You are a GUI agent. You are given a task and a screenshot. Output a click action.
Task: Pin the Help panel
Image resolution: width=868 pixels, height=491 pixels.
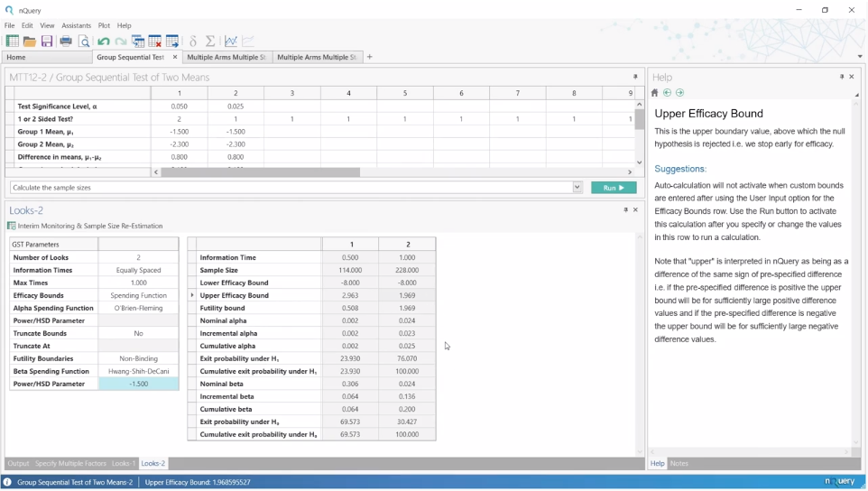pyautogui.click(x=842, y=78)
